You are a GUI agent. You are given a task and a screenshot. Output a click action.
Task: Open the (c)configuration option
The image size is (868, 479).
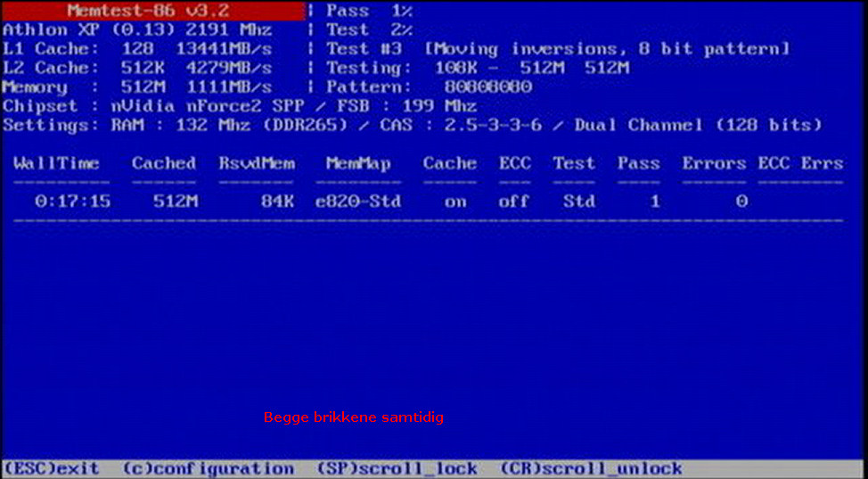208,468
